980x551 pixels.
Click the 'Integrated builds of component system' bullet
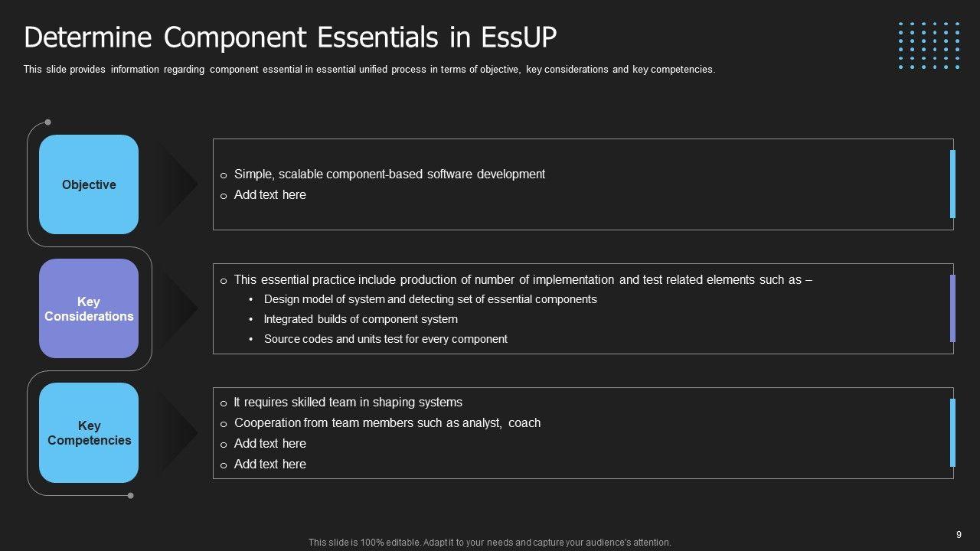(361, 319)
